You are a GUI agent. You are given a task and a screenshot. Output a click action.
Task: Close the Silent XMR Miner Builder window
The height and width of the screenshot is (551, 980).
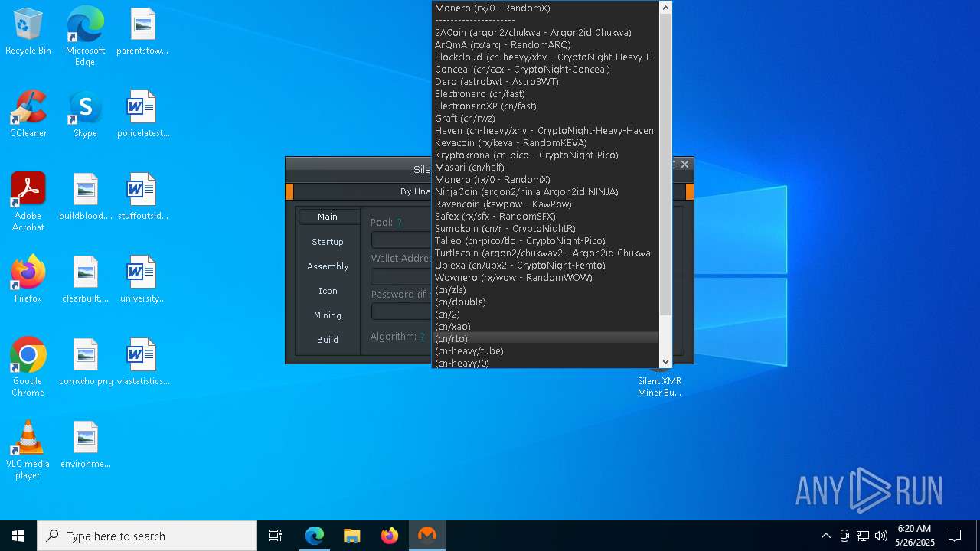tap(684, 164)
